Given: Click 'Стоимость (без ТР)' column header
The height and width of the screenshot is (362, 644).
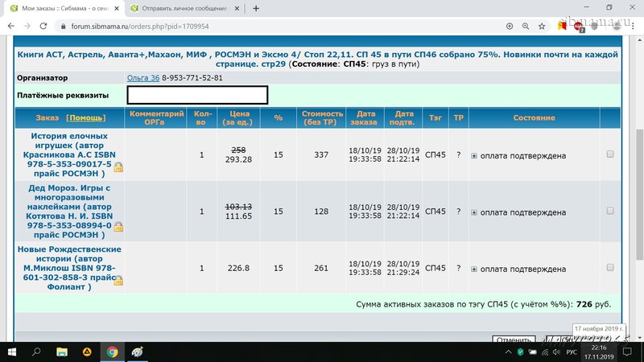Looking at the screenshot, I should [x=322, y=117].
